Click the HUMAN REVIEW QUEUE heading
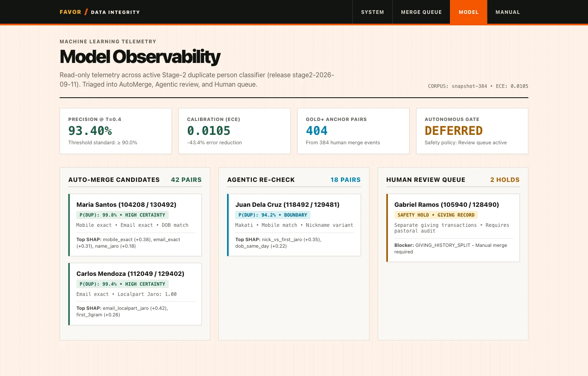This screenshot has height=376, width=588. [426, 180]
